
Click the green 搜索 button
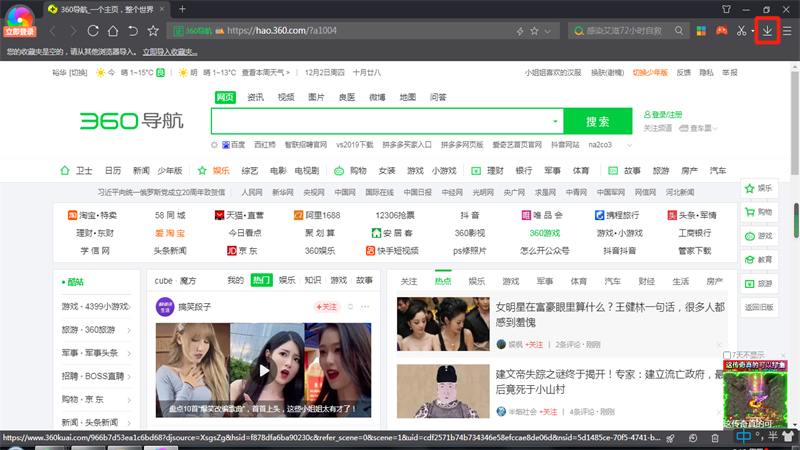pos(598,121)
